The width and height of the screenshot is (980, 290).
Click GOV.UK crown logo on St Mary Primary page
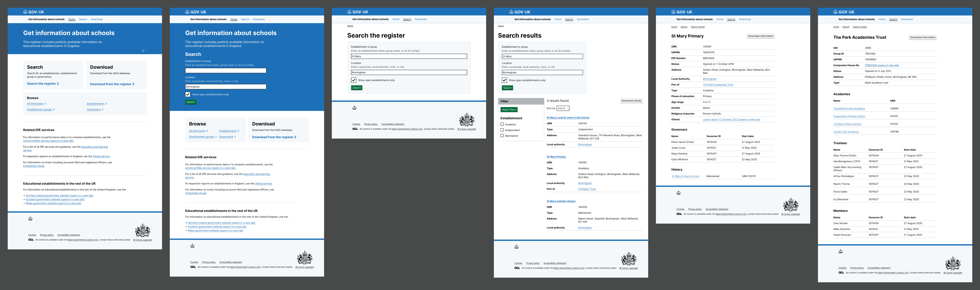[682, 12]
